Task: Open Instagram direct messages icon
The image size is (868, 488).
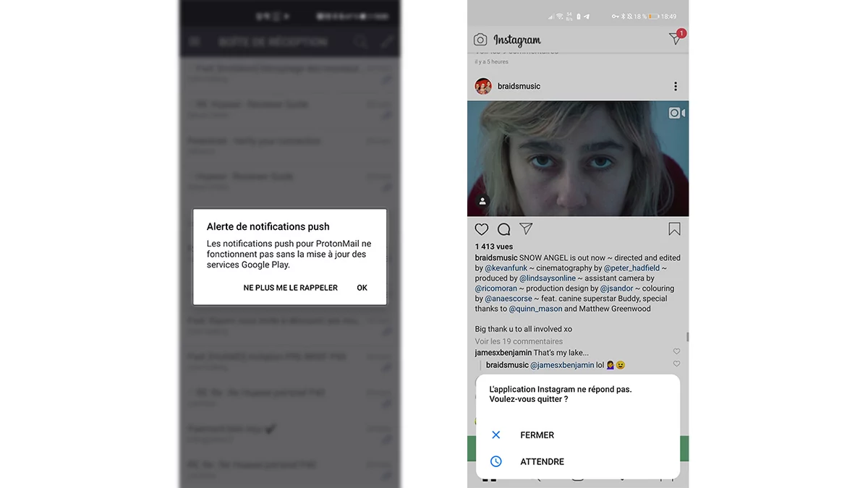Action: pos(675,39)
